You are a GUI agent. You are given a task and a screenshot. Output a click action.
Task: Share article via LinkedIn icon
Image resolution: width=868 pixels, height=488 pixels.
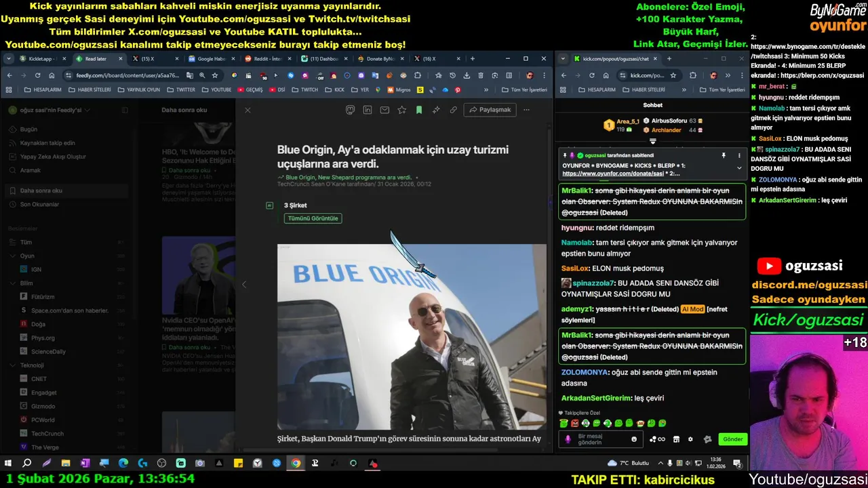tap(368, 110)
